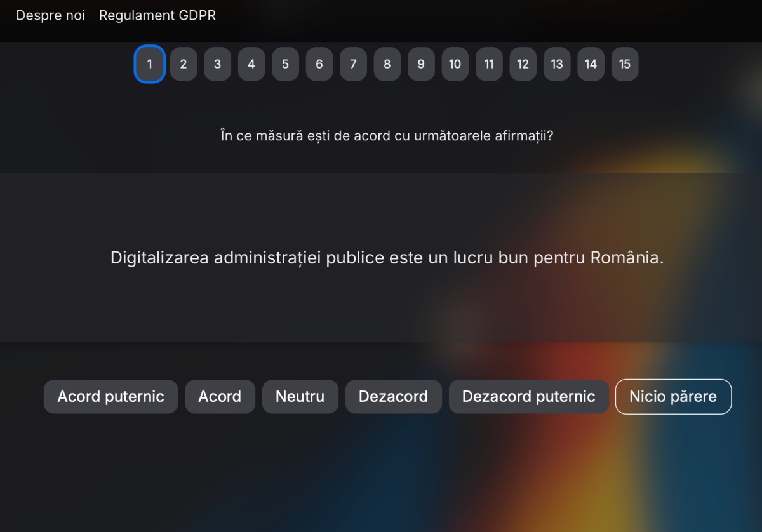Choose the Acord puternic answer
Image resolution: width=762 pixels, height=532 pixels.
point(111,397)
